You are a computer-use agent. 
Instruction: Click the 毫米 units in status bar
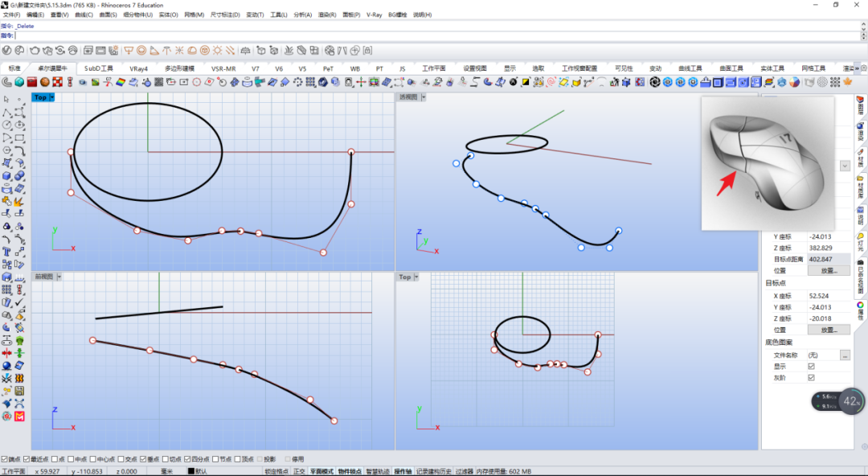(166, 471)
